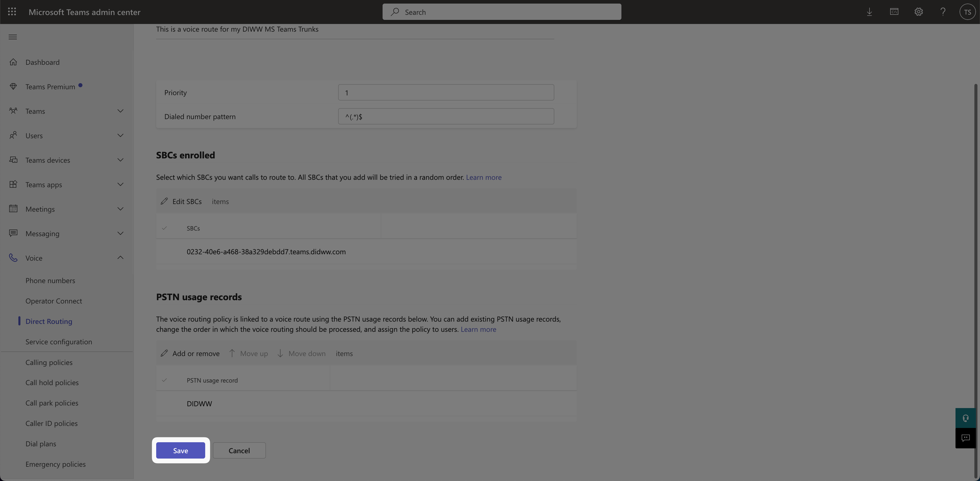The width and height of the screenshot is (980, 481).
Task: Click the search magnifier icon
Action: [395, 12]
